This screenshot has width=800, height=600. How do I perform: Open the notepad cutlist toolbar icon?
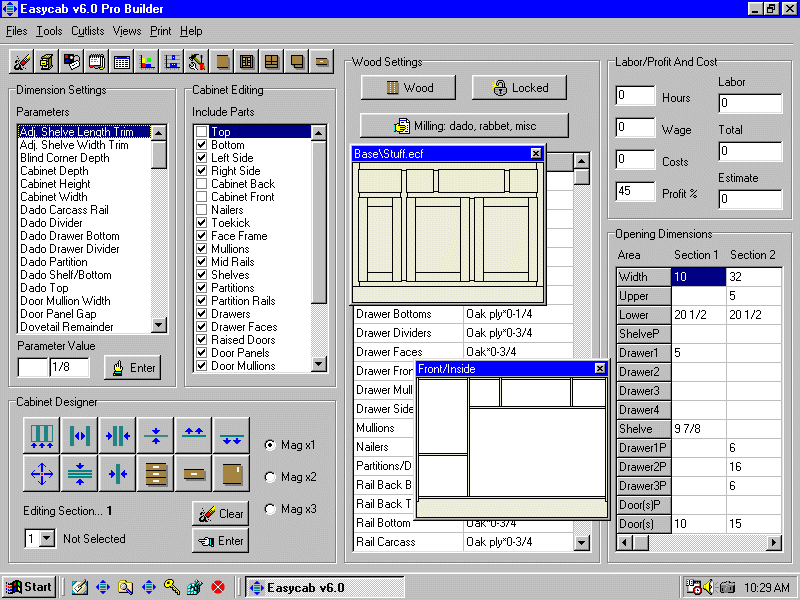pyautogui.click(x=96, y=62)
